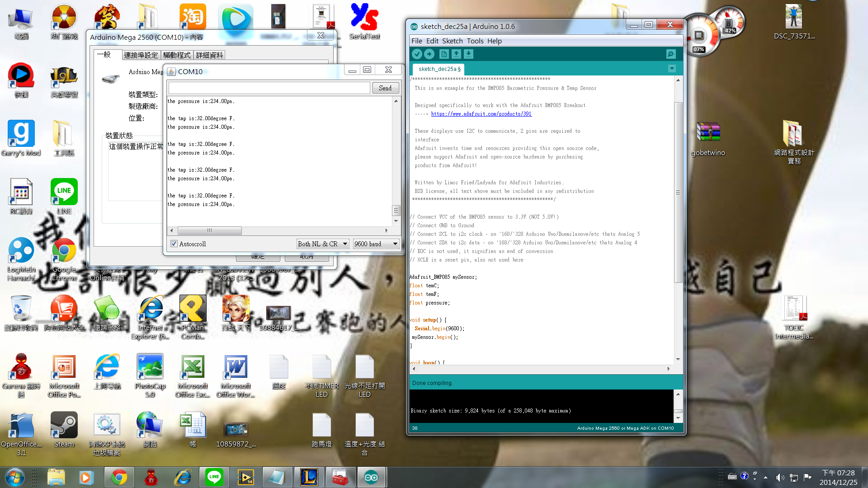868x488 pixels.
Task: Click the COM10 vertical scrollbar thumb
Action: (396, 211)
